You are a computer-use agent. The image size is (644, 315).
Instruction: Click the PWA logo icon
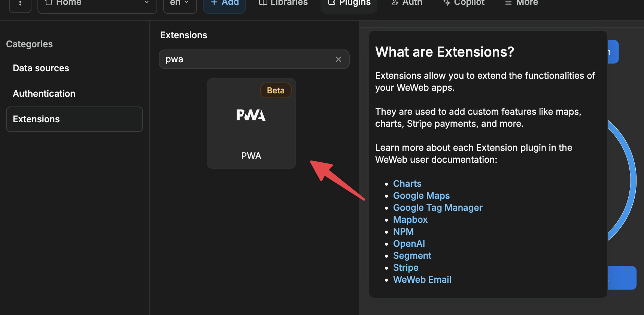251,115
